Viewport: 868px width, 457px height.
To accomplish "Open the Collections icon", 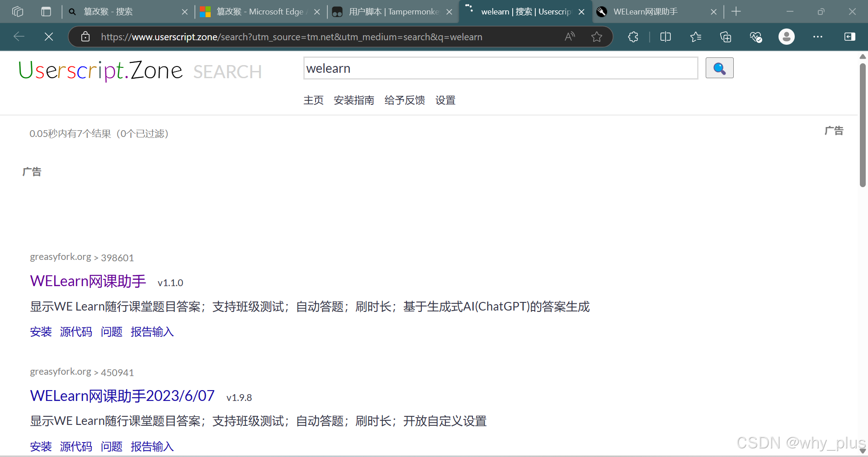I will [x=726, y=37].
